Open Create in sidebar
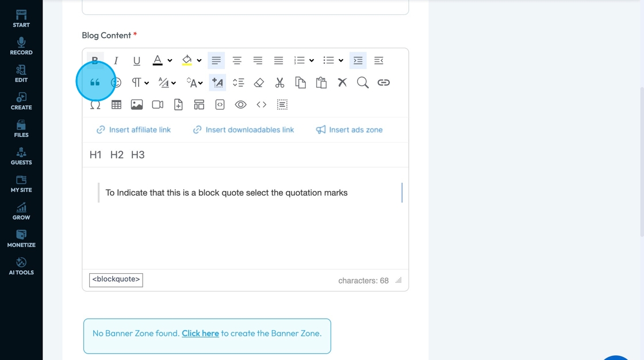Image resolution: width=644 pixels, height=360 pixels. pos(21,101)
